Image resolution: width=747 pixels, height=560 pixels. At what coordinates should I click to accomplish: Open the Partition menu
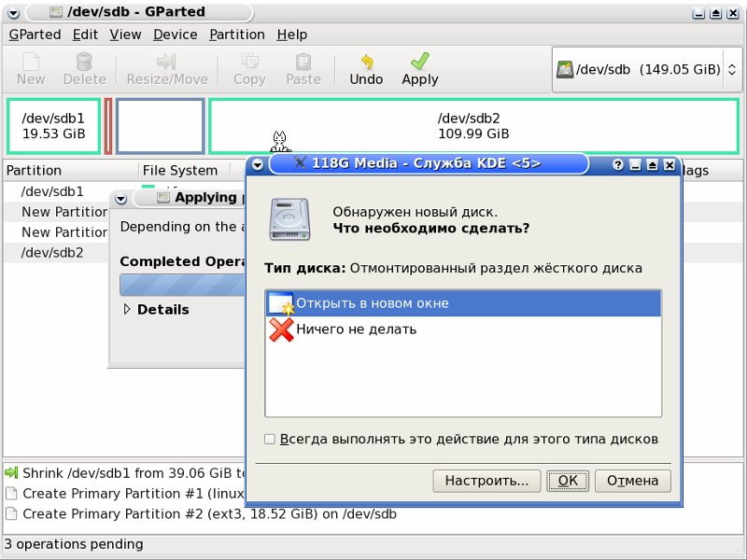[x=236, y=35]
